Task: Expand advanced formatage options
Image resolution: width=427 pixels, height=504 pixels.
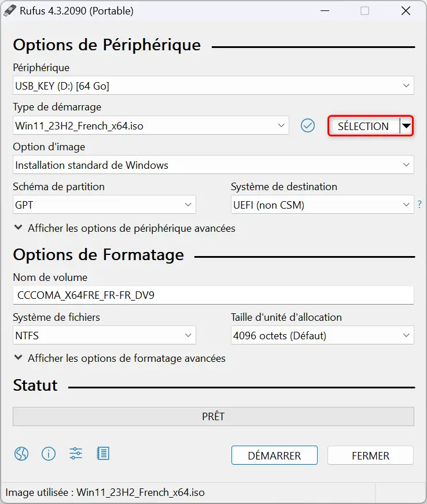Action: 120,358
